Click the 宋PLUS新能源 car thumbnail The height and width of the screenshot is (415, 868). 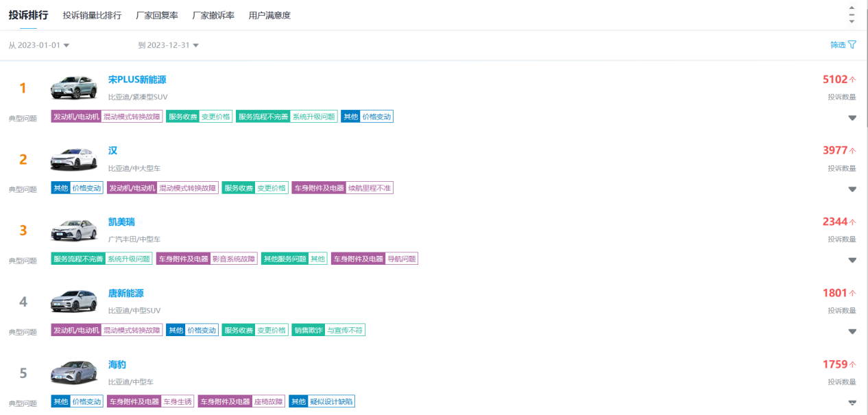click(x=74, y=87)
